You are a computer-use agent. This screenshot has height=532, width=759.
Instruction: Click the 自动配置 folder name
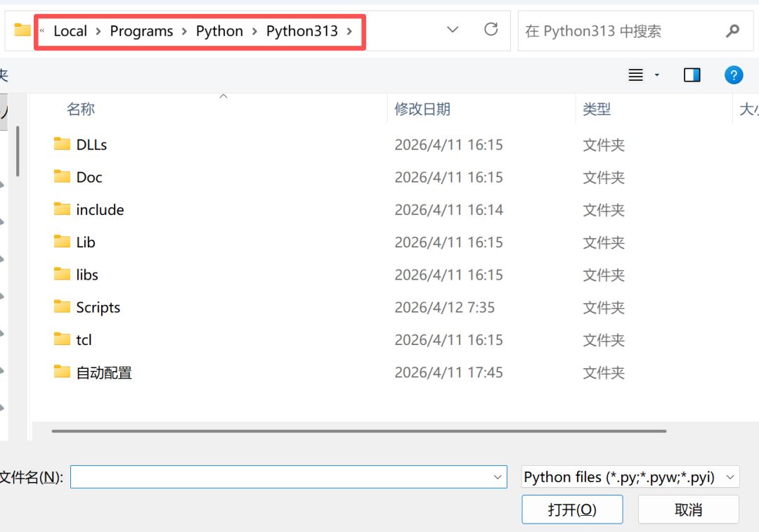coord(104,372)
